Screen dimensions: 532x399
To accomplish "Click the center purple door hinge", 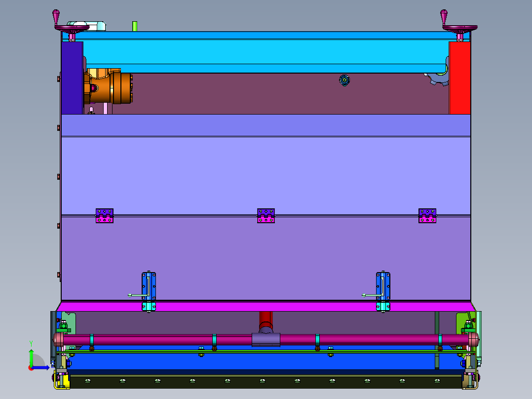I will pyautogui.click(x=266, y=216).
